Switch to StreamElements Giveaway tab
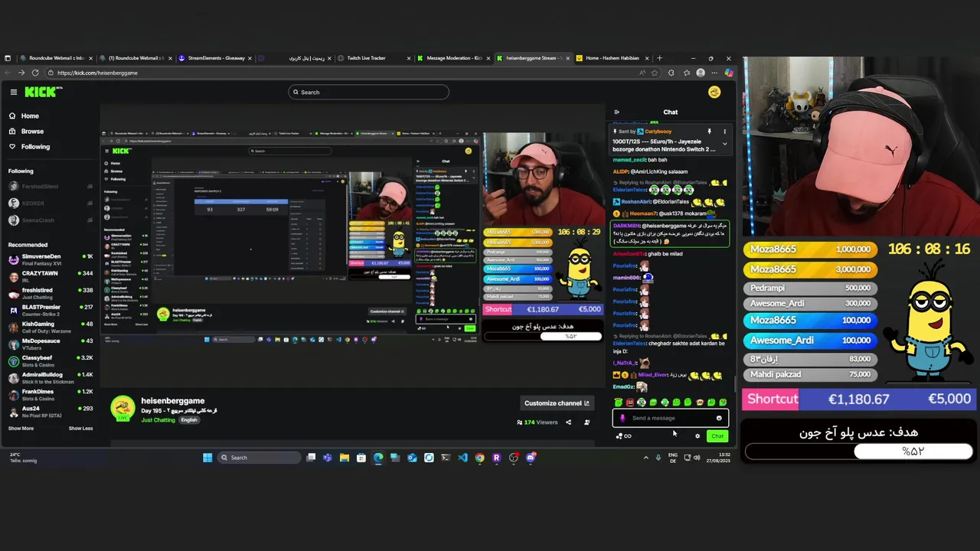 pos(214,58)
